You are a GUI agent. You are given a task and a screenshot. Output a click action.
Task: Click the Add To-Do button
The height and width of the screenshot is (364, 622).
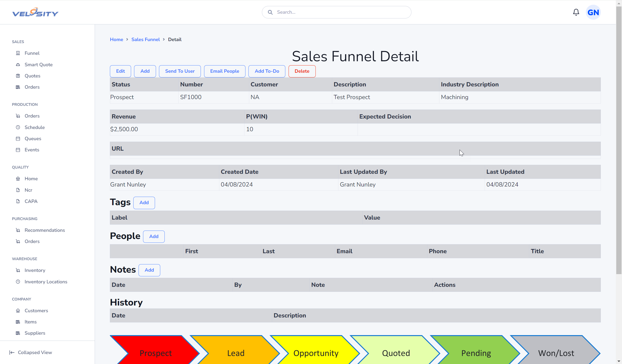[x=267, y=71]
